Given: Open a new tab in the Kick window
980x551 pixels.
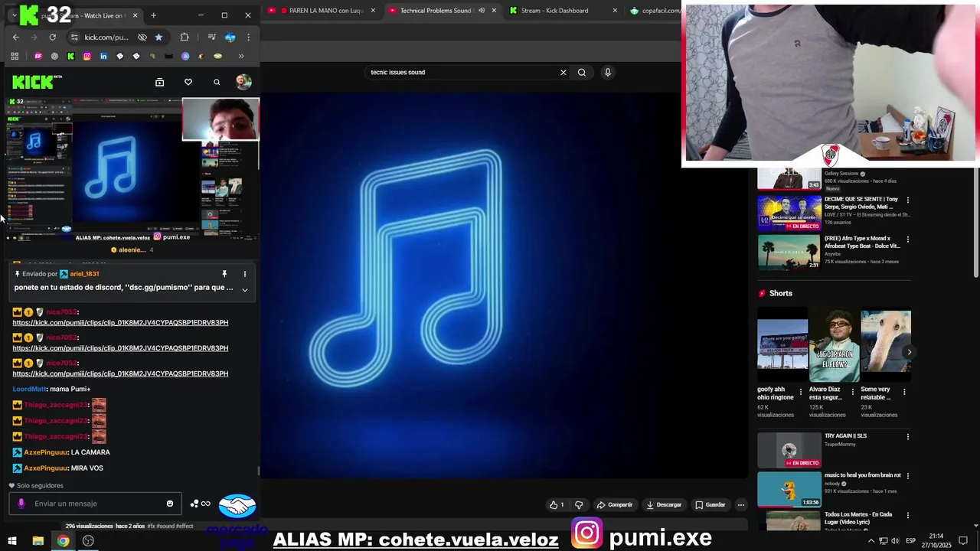Looking at the screenshot, I should tap(153, 15).
